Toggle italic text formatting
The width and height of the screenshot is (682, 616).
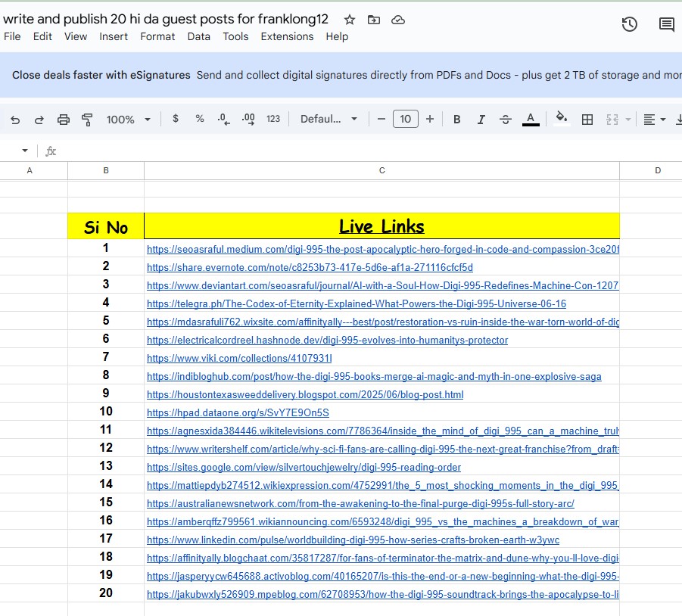(x=481, y=120)
